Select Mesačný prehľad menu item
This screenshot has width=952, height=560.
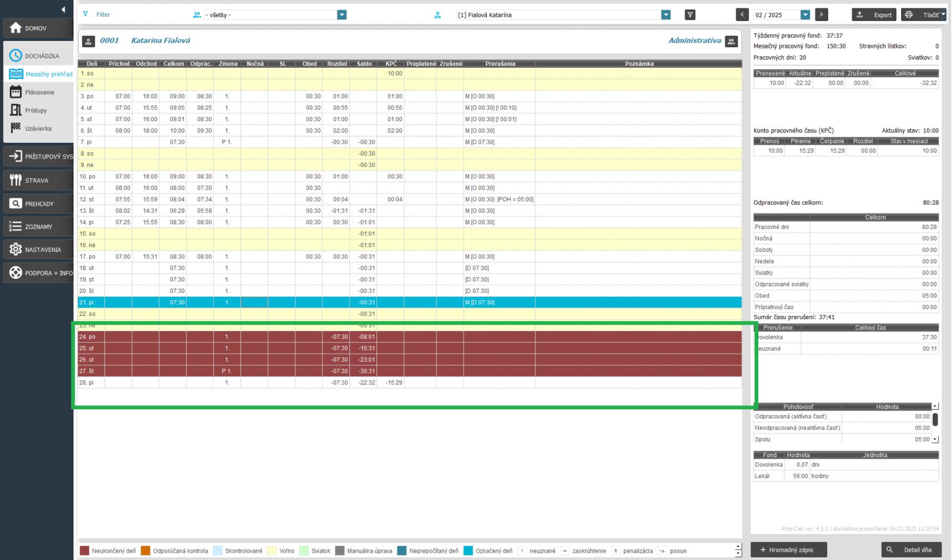click(48, 74)
